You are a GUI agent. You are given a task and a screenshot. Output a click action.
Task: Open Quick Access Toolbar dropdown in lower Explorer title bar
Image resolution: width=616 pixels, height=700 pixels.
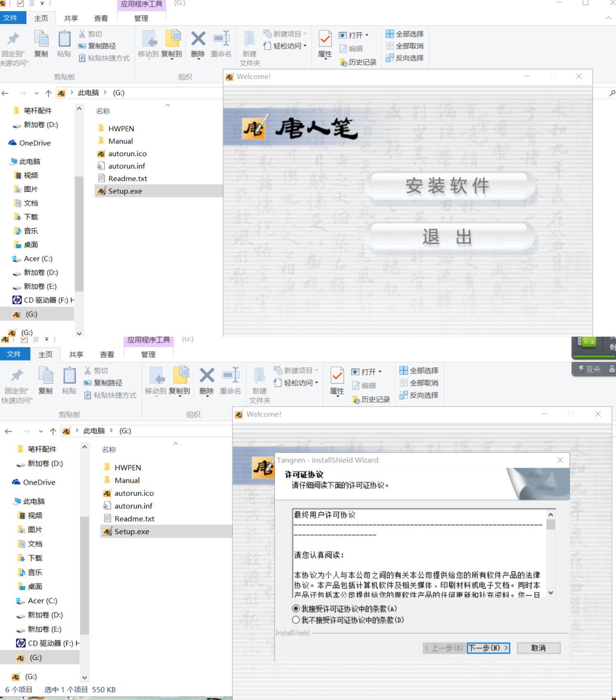pyautogui.click(x=46, y=339)
